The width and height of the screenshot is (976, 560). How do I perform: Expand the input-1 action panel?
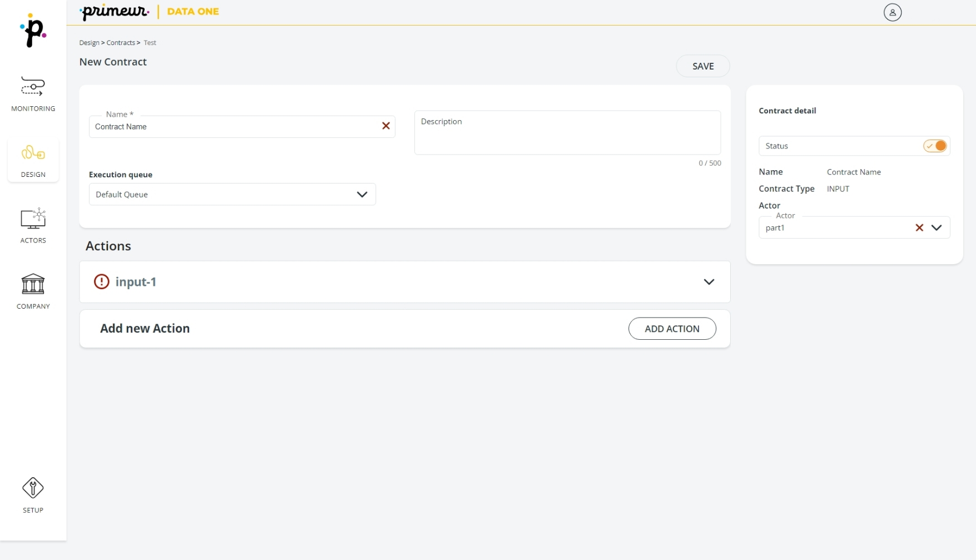coord(709,282)
